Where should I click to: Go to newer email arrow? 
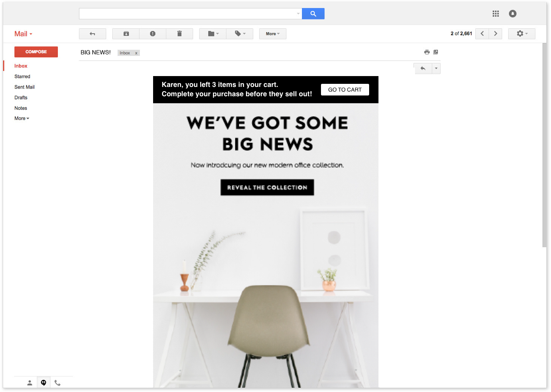tap(482, 34)
